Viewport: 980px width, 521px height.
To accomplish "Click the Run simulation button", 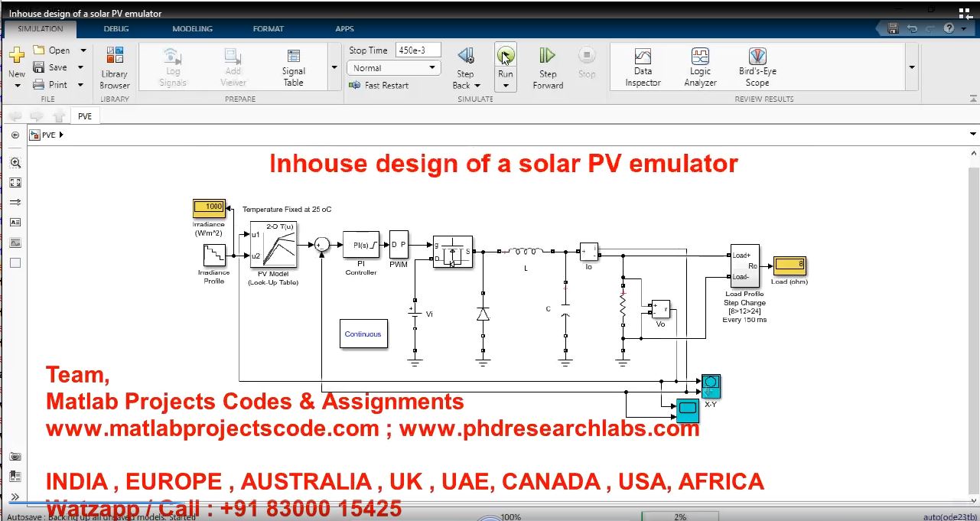I will [505, 56].
